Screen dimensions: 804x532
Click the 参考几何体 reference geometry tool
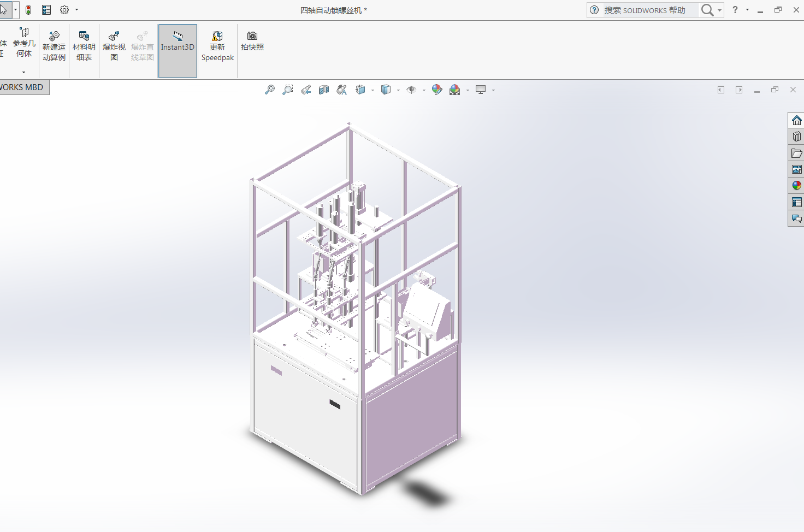[x=24, y=43]
